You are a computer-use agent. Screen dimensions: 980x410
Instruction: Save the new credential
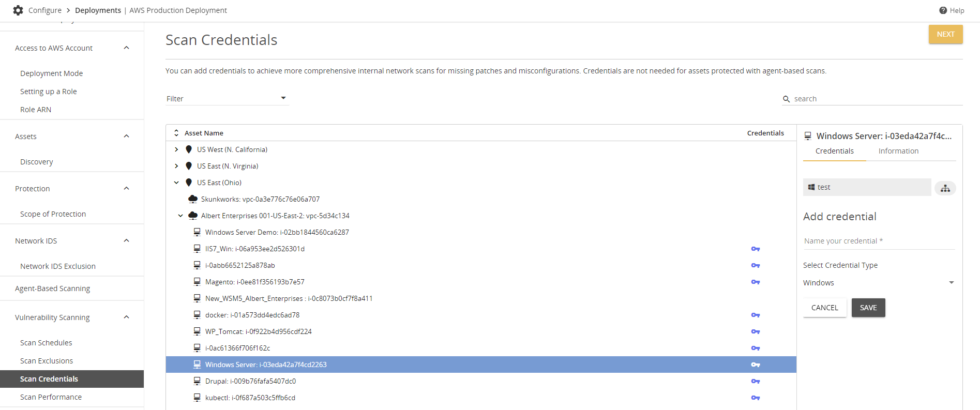868,308
